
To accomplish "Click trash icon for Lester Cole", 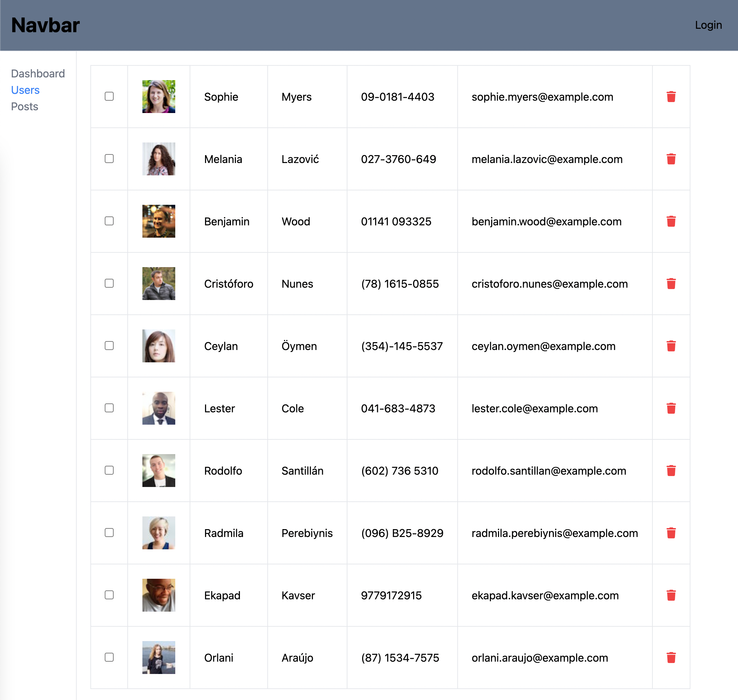I will [x=671, y=408].
